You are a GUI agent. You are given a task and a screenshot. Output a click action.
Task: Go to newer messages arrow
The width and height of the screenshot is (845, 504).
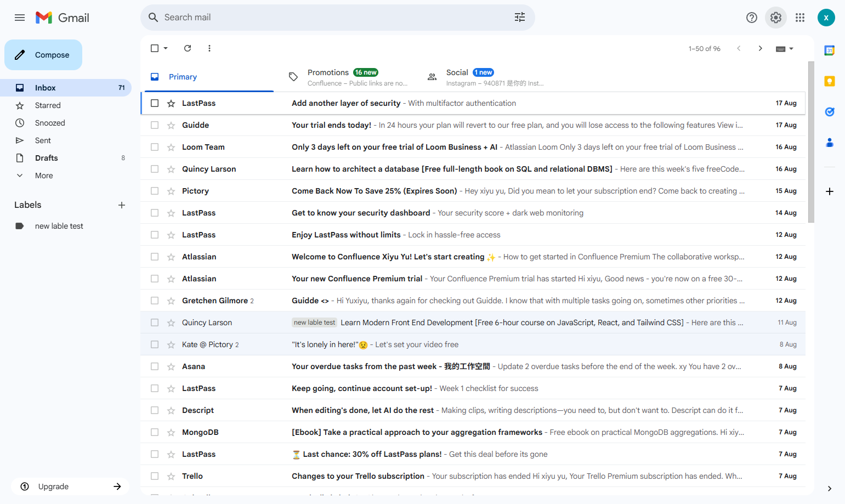click(739, 48)
